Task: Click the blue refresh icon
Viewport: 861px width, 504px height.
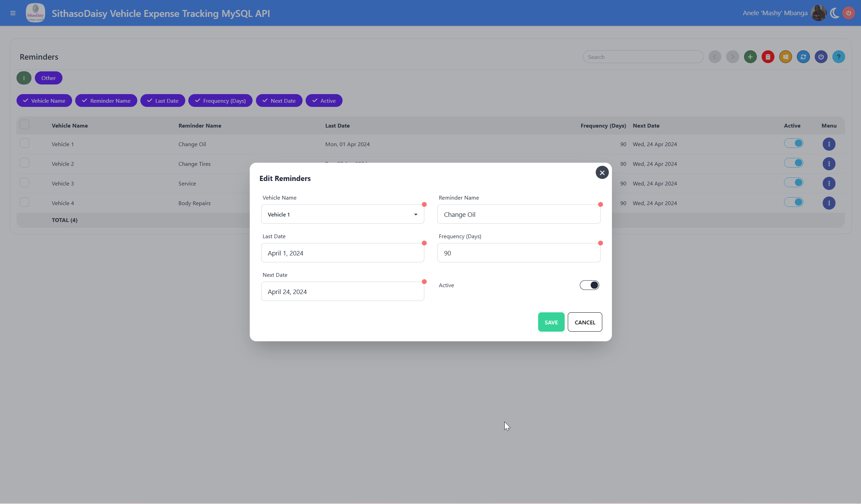Action: point(803,57)
